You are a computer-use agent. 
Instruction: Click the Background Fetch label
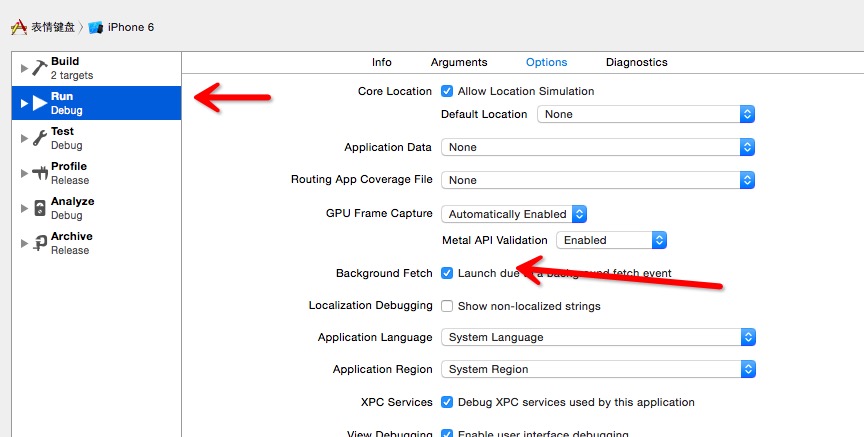click(x=384, y=273)
